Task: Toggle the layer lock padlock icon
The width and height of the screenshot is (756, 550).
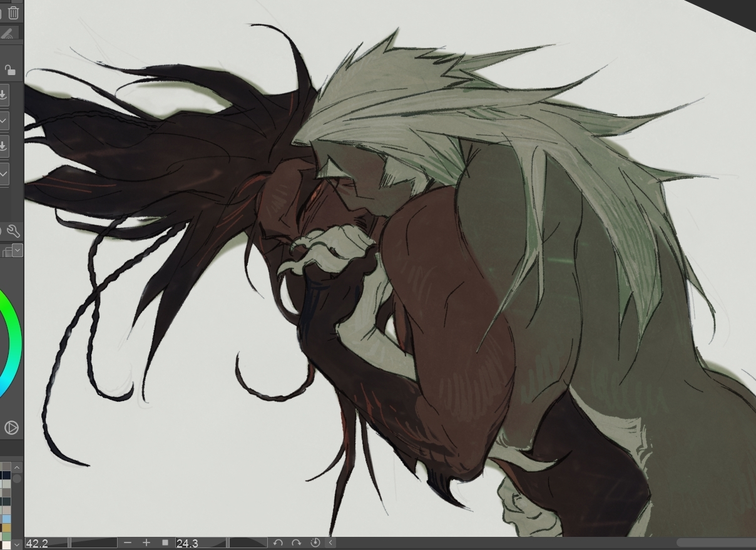Action: [10, 69]
